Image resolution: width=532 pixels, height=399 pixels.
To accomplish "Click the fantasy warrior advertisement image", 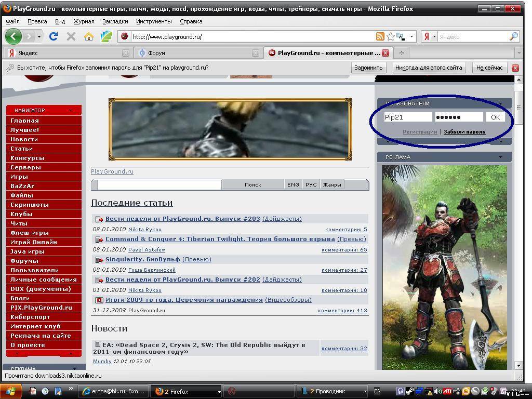I will pyautogui.click(x=445, y=268).
